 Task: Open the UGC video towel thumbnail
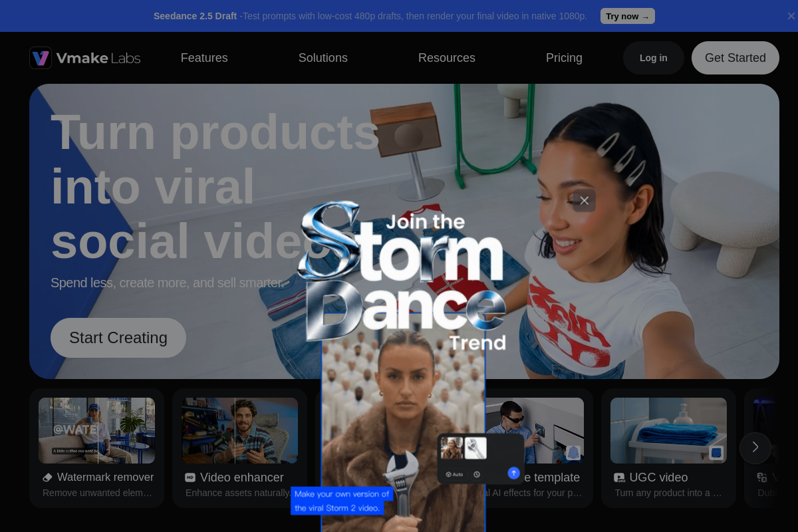coord(668,430)
